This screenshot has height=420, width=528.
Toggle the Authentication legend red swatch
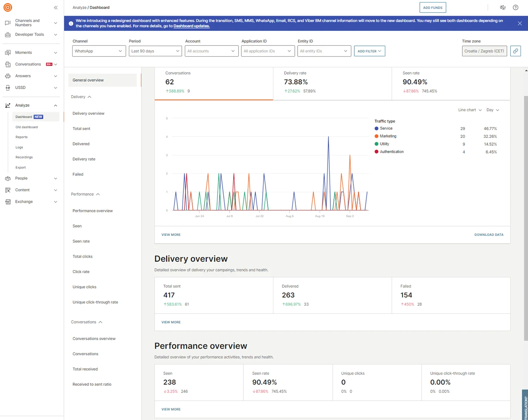pos(376,152)
